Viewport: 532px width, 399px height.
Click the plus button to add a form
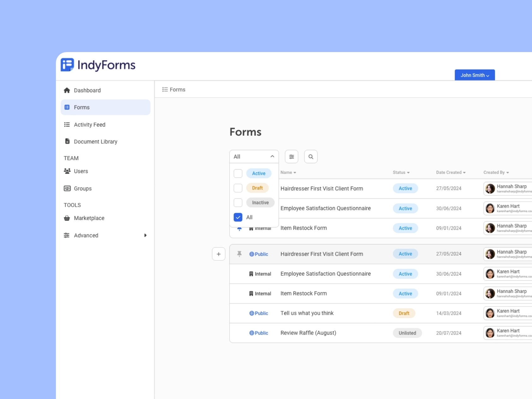coord(218,254)
